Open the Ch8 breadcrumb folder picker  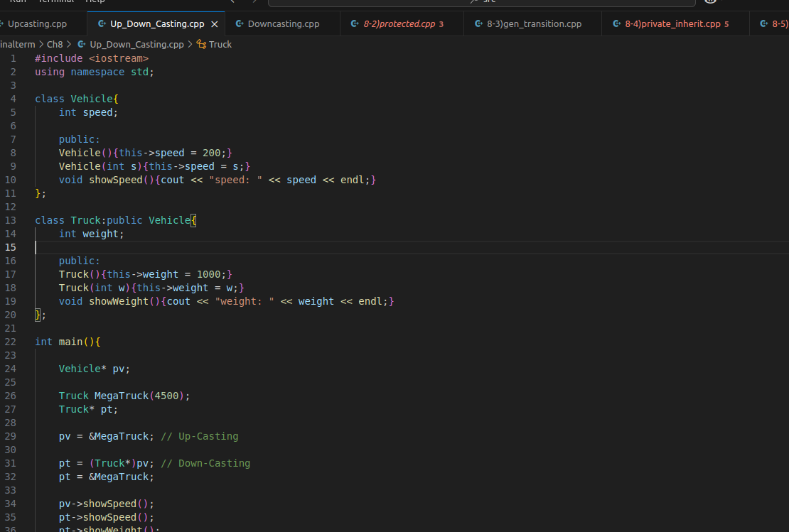tap(55, 44)
